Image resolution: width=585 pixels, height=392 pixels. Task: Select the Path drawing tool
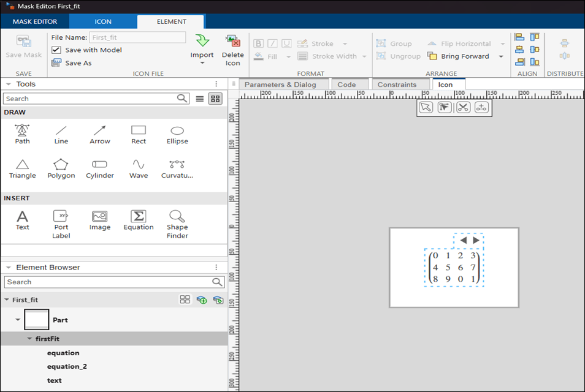click(23, 134)
